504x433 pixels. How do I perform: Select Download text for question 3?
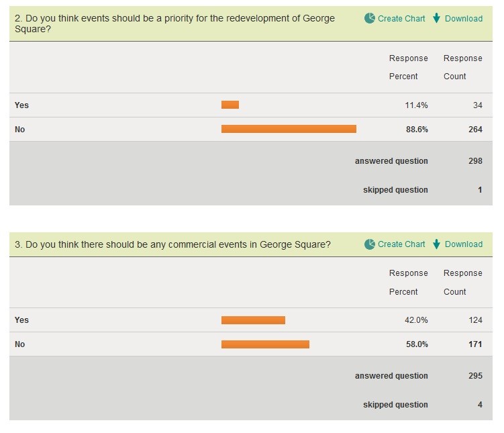464,244
